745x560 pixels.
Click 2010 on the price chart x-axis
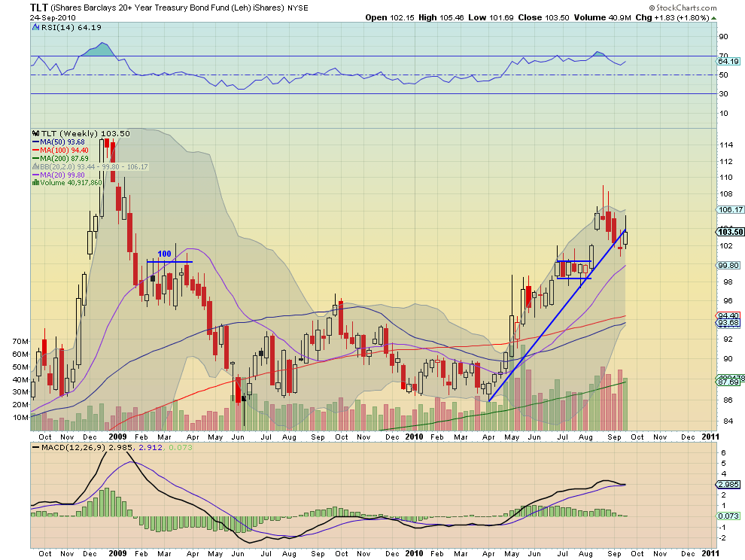point(415,437)
